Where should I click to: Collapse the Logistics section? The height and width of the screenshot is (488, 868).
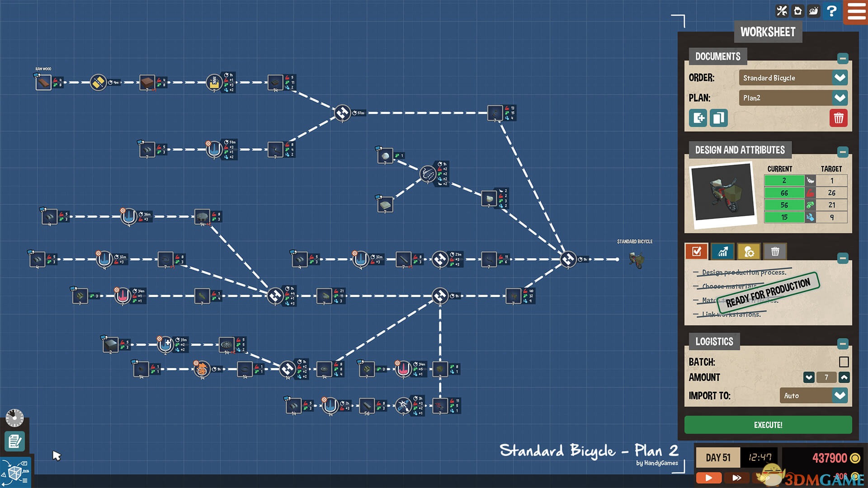point(842,343)
